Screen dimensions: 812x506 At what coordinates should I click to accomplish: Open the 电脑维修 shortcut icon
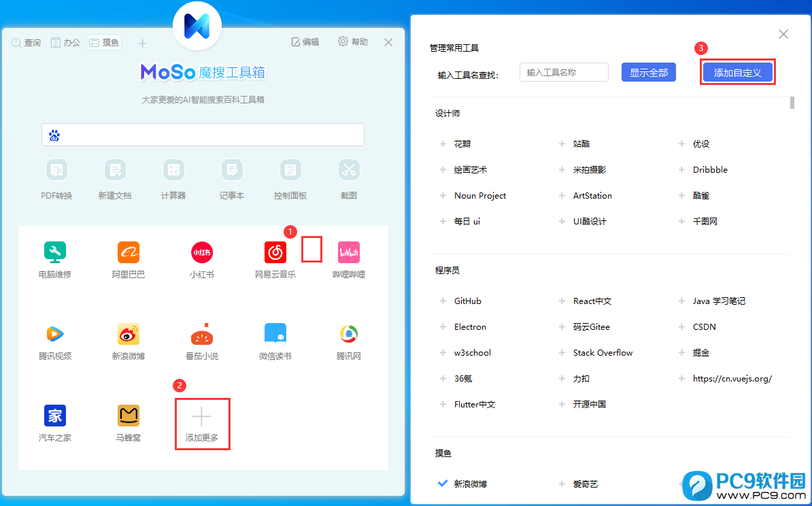(x=55, y=253)
